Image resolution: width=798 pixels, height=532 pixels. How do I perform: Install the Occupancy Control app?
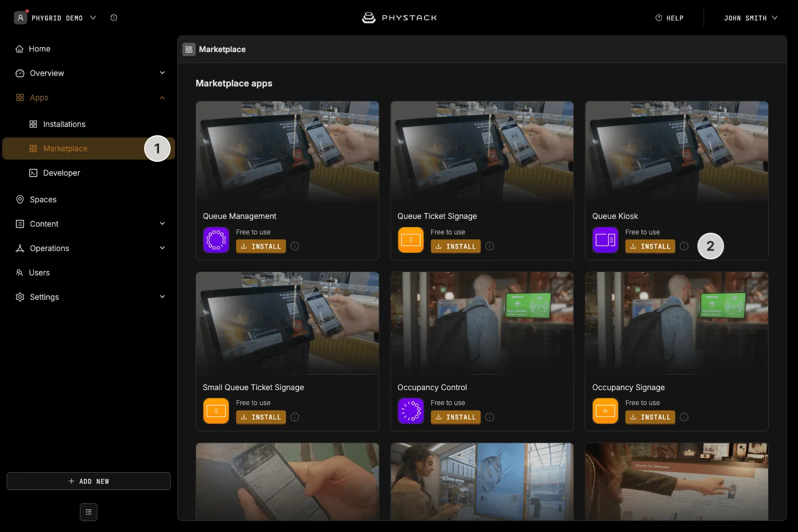[456, 417]
